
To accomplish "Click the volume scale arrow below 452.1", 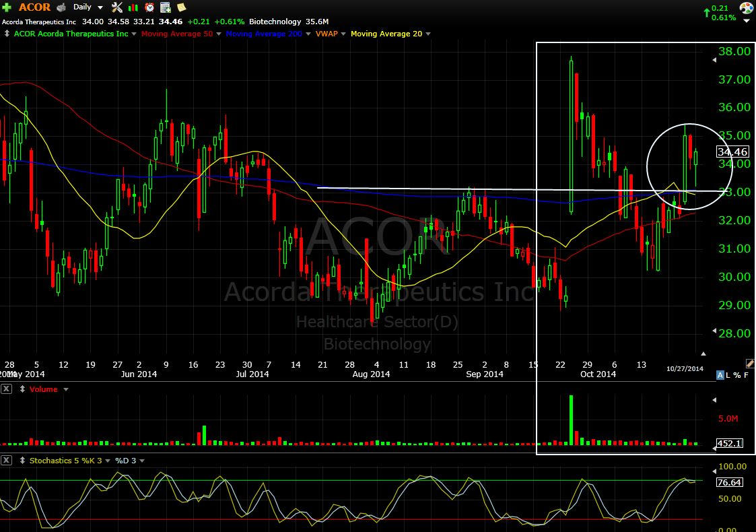I will point(714,449).
